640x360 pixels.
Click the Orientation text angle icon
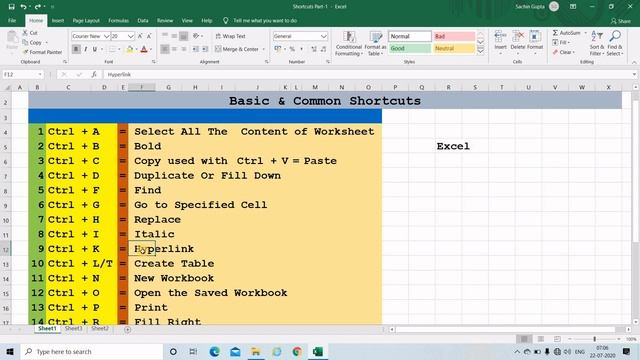point(196,36)
